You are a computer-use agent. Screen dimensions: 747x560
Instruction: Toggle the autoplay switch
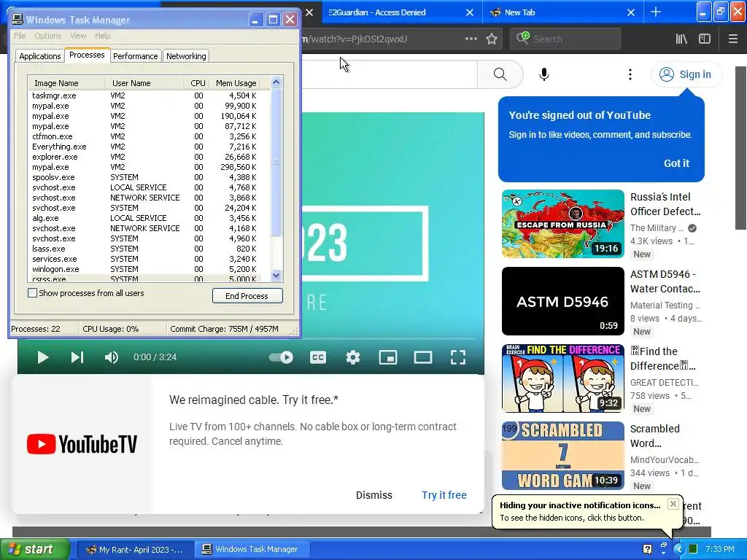281,357
